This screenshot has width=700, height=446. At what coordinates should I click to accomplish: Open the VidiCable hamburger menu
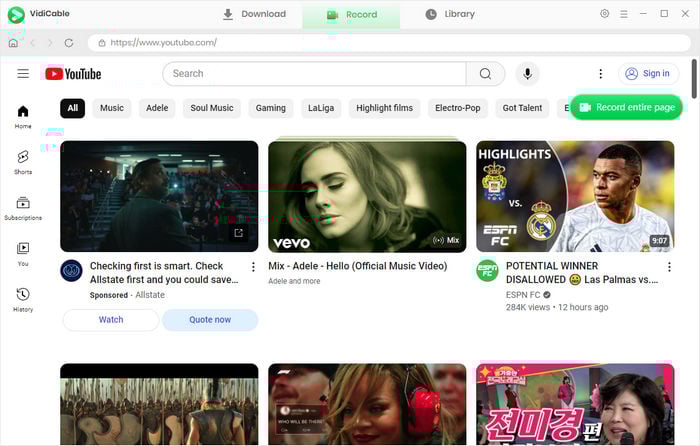click(x=624, y=14)
